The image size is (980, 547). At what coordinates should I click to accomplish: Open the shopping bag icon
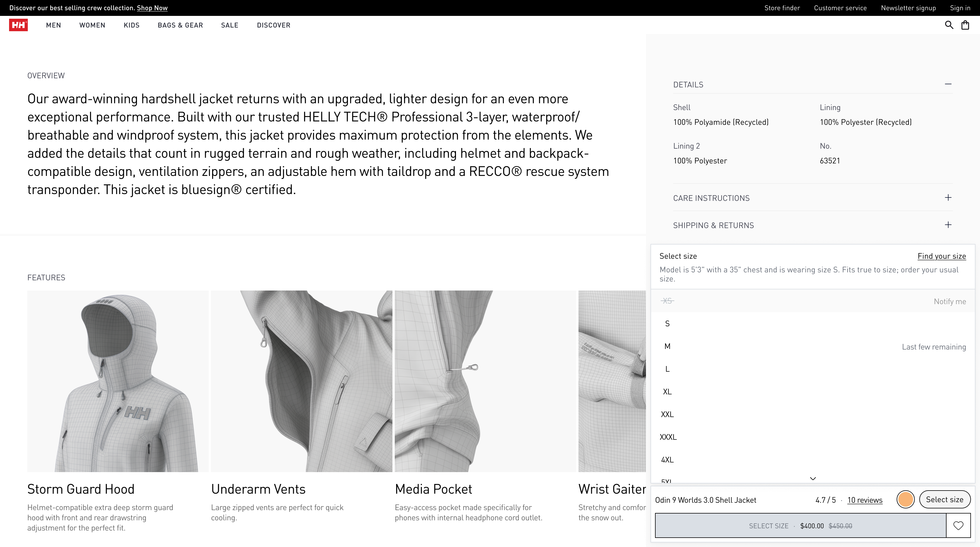[x=965, y=25]
